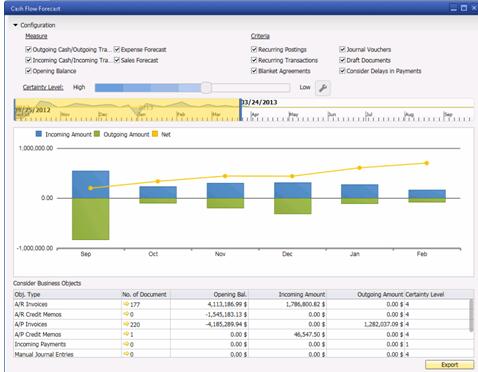Select the Incoming Payments row label
The width and height of the screenshot is (478, 372).
pyautogui.click(x=40, y=344)
